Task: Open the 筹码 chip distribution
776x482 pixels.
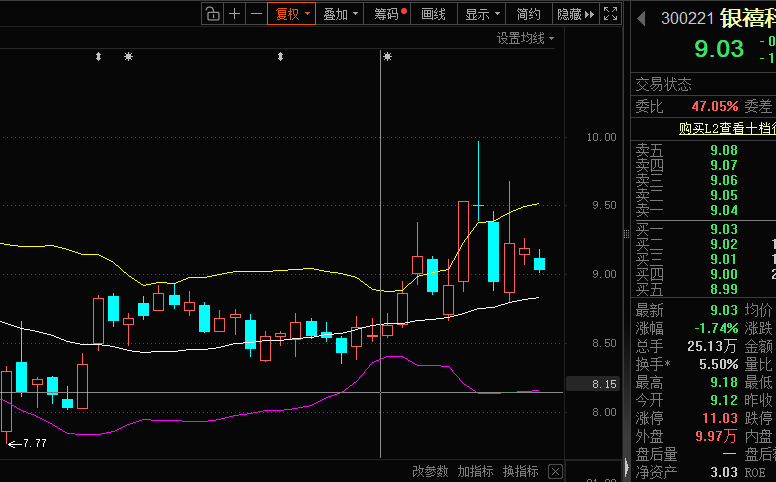Action: 388,14
